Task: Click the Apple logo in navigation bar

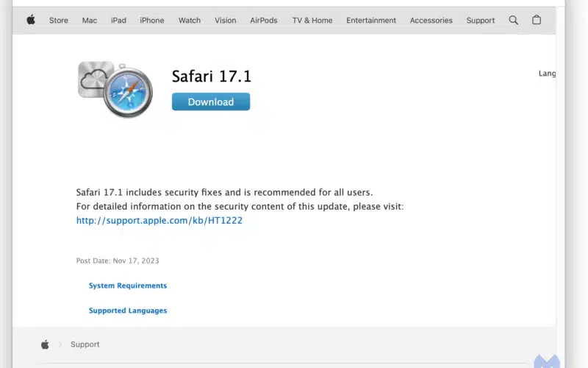Action: pos(31,20)
